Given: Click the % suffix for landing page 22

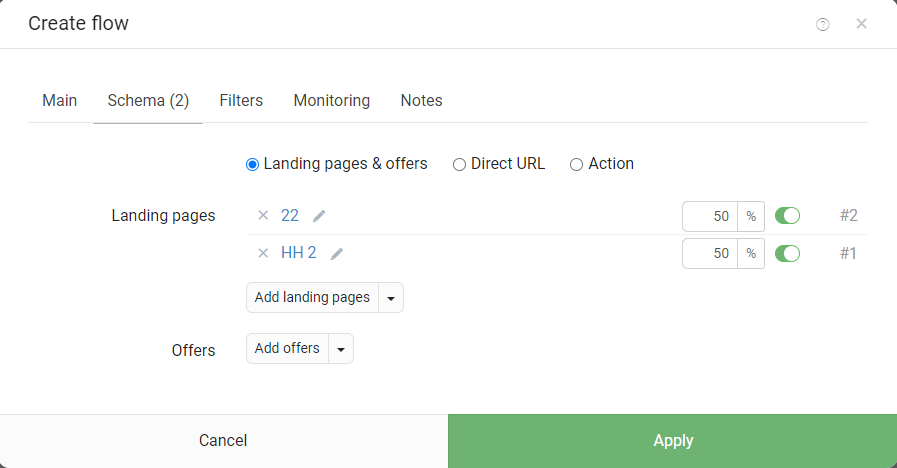Looking at the screenshot, I should click(x=751, y=216).
